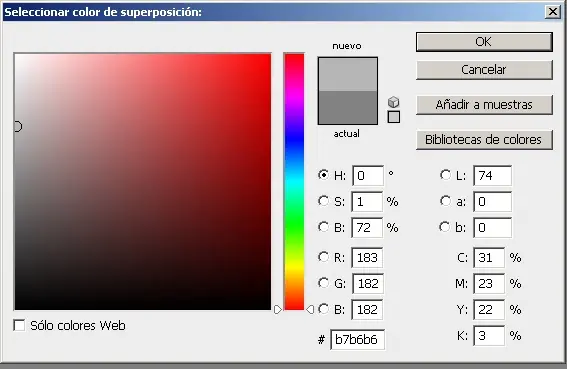Screen dimensions: 567x369
Task: Select the B blue radio button next to 182
Action: [x=323, y=309]
